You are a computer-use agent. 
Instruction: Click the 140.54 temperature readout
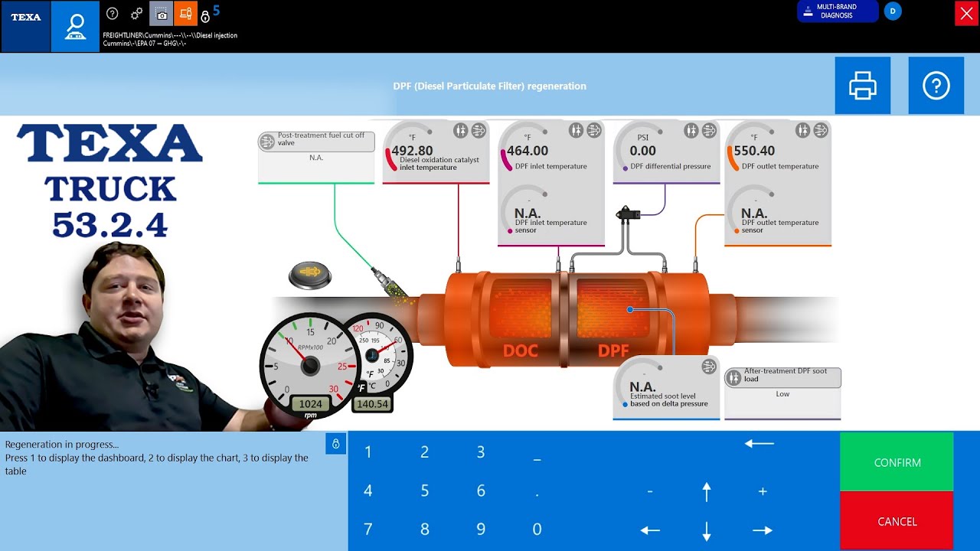[371, 404]
